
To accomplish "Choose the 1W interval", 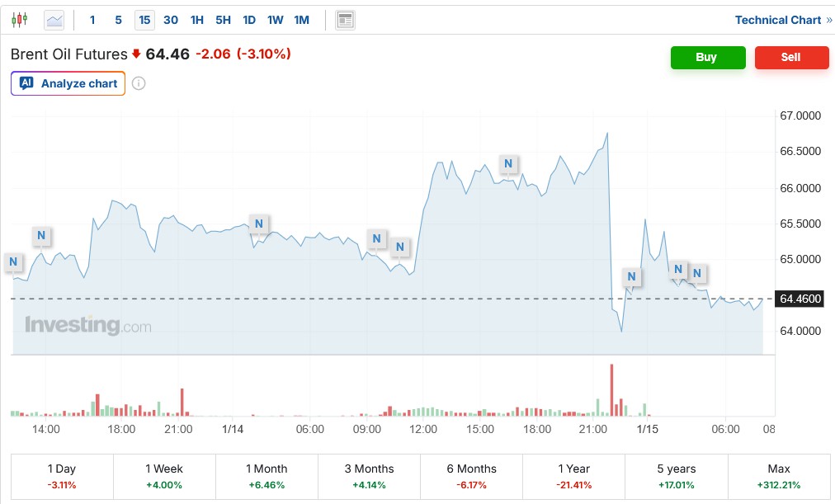I will point(276,19).
